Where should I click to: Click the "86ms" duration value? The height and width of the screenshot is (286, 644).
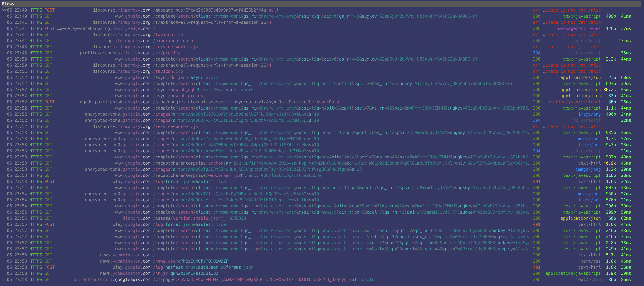[x=626, y=280]
